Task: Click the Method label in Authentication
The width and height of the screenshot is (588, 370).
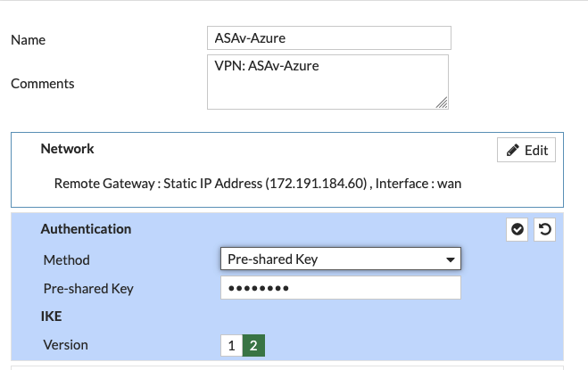Action: tap(67, 260)
